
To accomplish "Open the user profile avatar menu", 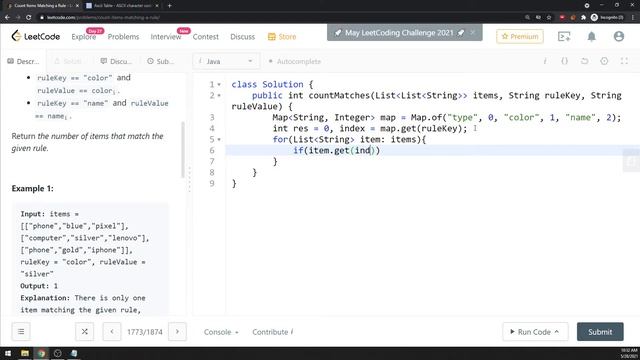I will [x=619, y=36].
